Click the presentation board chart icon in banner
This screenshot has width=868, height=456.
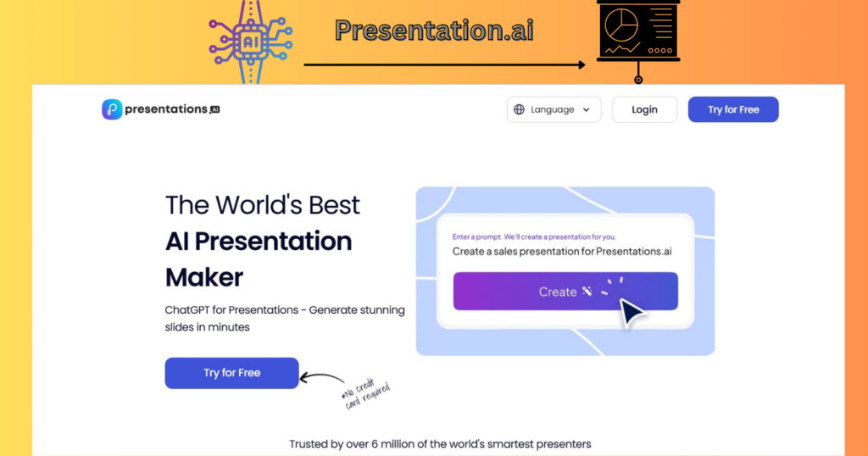pyautogui.click(x=638, y=42)
